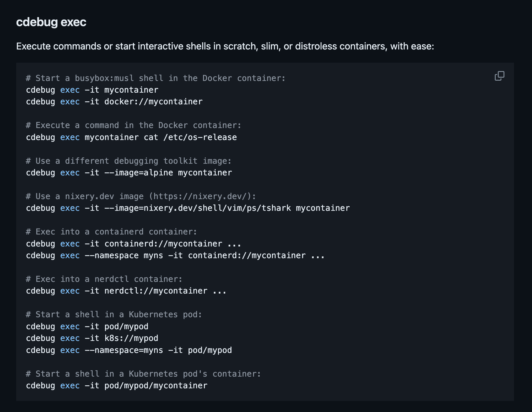Screen dimensions: 532x412
Task: Click the nixery.dev/shell/vim/ps/tshark command line
Action: pyautogui.click(x=188, y=208)
